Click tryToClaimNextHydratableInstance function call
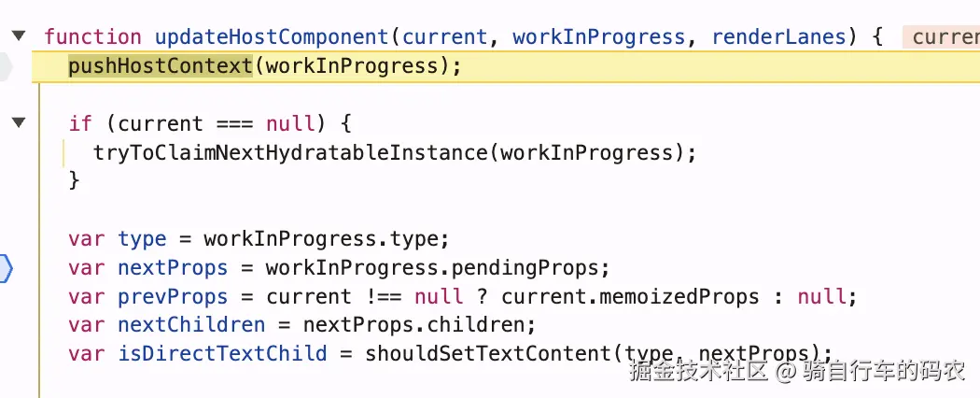 click(292, 152)
